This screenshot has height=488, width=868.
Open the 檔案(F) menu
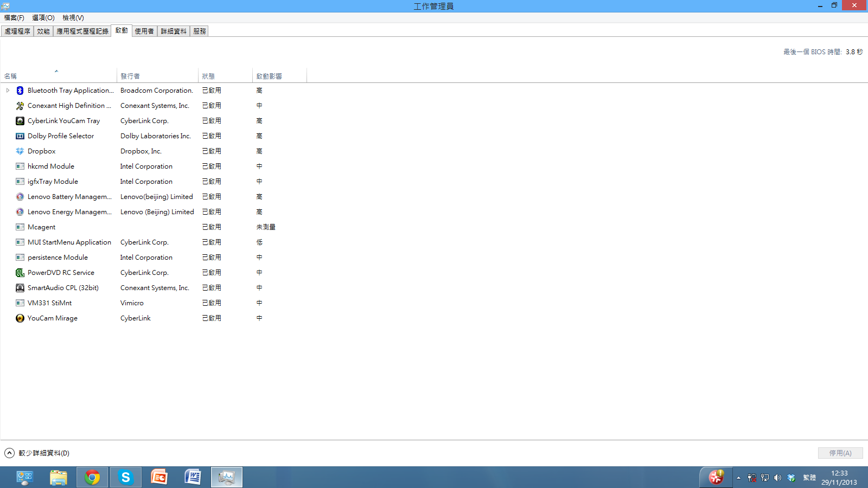click(14, 18)
